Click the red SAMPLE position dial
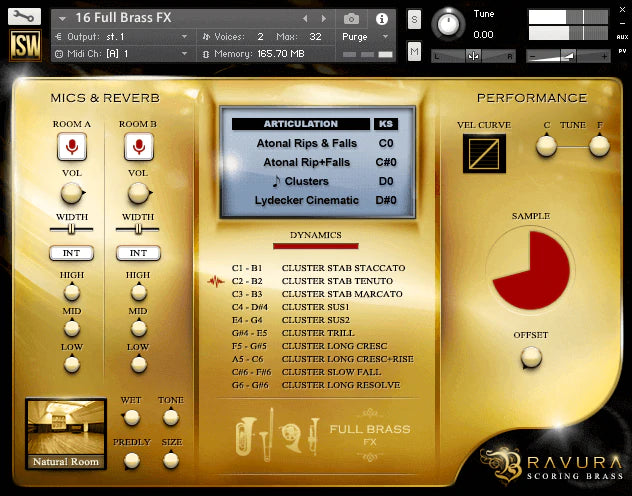632x496 pixels. pyautogui.click(x=531, y=270)
